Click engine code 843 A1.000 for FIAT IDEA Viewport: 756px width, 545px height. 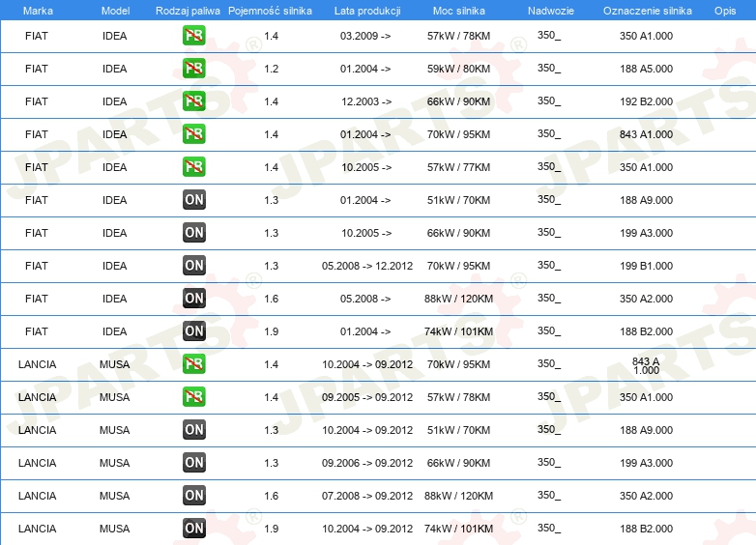[x=646, y=134]
